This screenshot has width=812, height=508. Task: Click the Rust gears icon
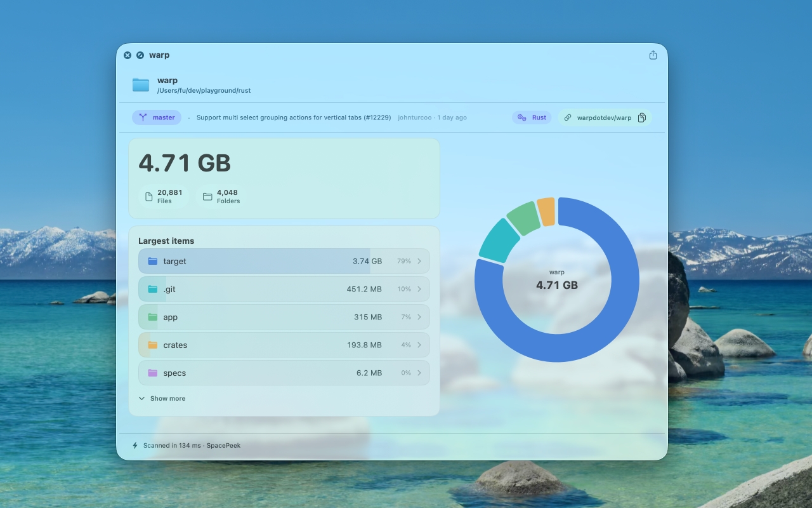(x=521, y=117)
